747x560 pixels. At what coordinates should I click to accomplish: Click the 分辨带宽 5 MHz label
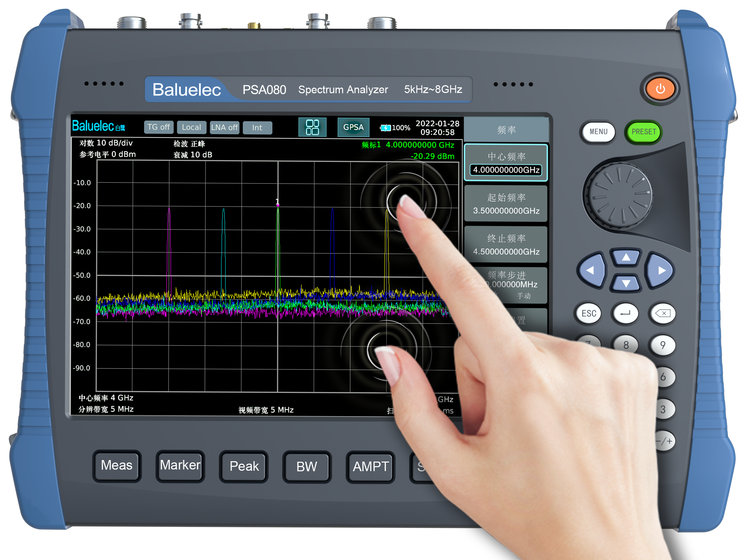tap(106, 409)
